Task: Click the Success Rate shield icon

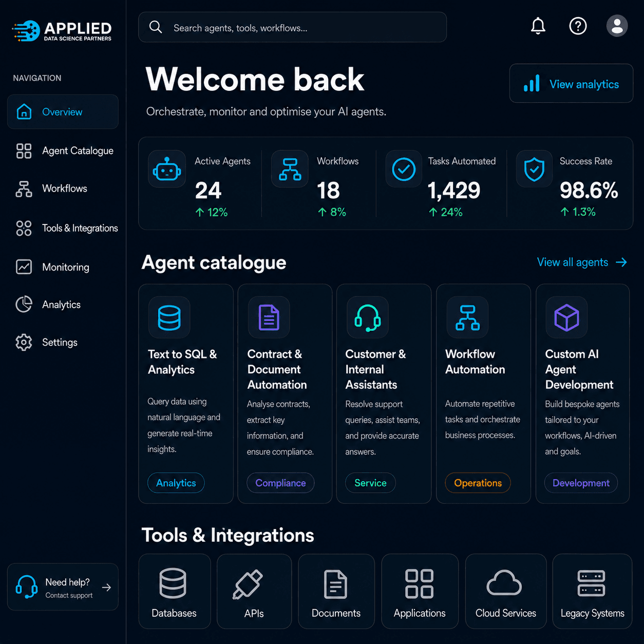Action: coord(534,169)
